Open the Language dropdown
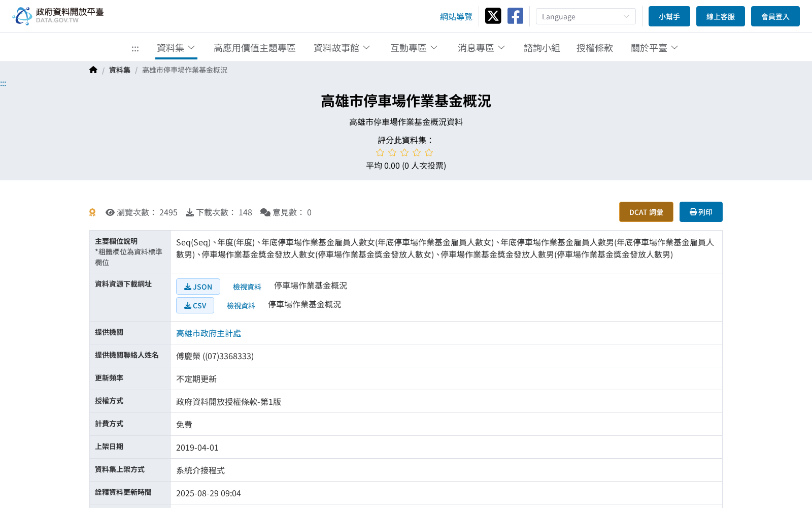This screenshot has width=812, height=508. pyautogui.click(x=586, y=16)
